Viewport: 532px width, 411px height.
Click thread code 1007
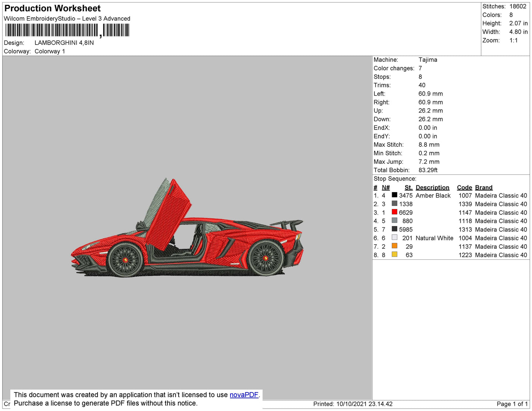[465, 195]
